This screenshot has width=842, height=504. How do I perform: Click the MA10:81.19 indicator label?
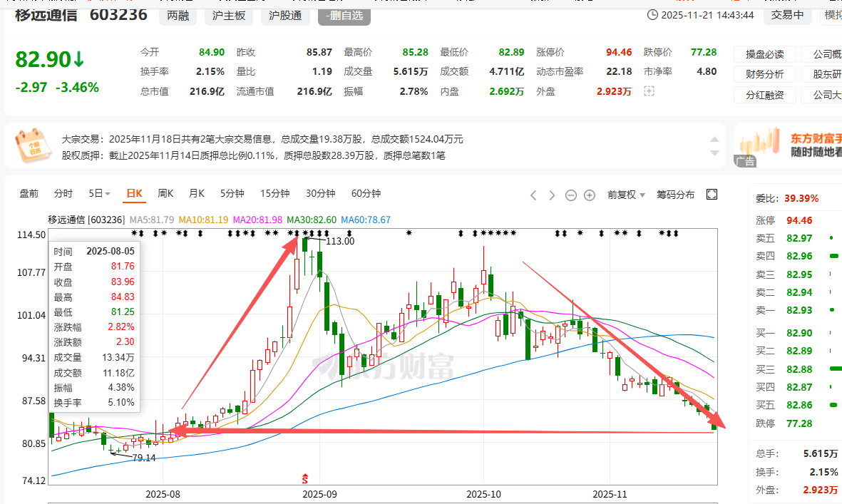[203, 220]
